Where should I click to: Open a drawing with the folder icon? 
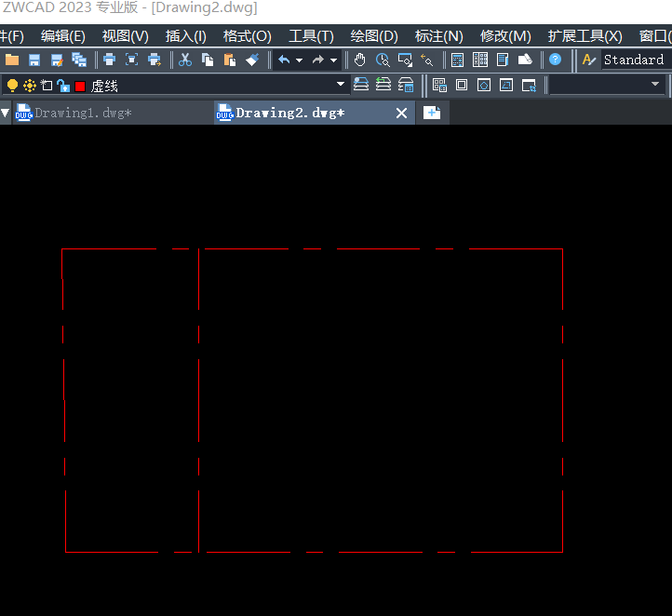pos(12,60)
